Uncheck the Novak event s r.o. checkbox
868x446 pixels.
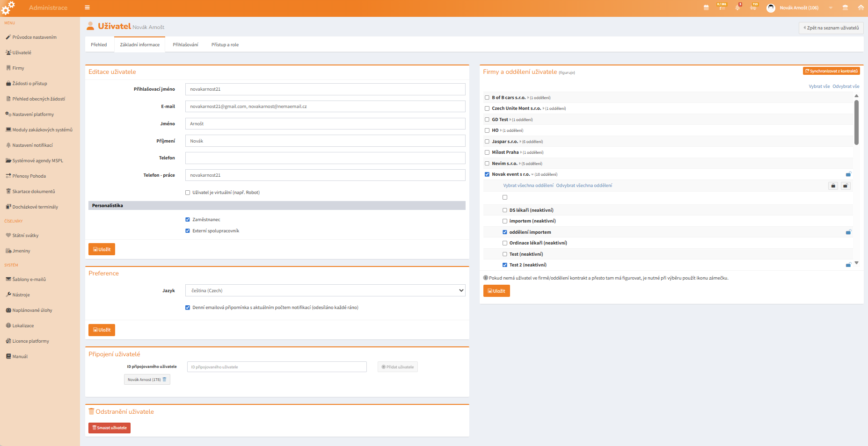[x=487, y=174]
